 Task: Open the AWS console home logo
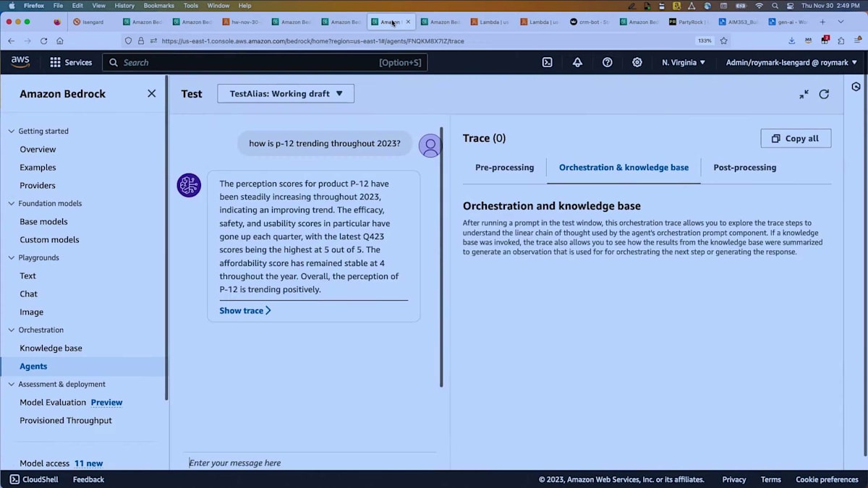pyautogui.click(x=20, y=62)
